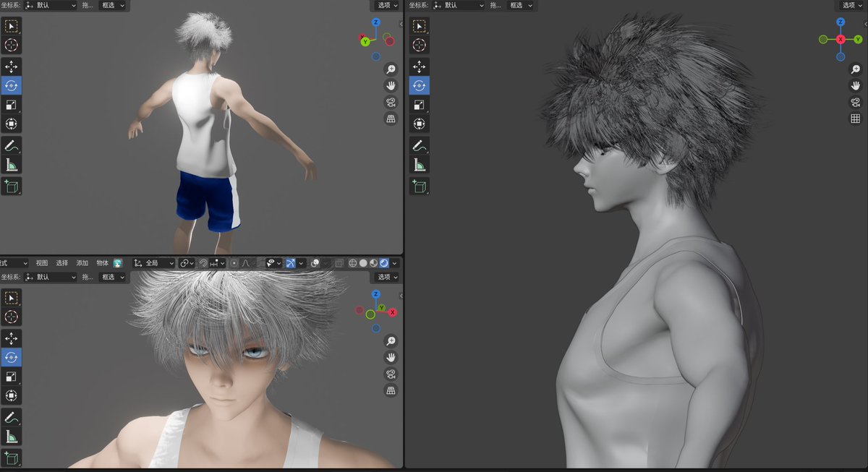Select the Transform tool in top-left viewport
The width and height of the screenshot is (868, 472).
pos(12,124)
